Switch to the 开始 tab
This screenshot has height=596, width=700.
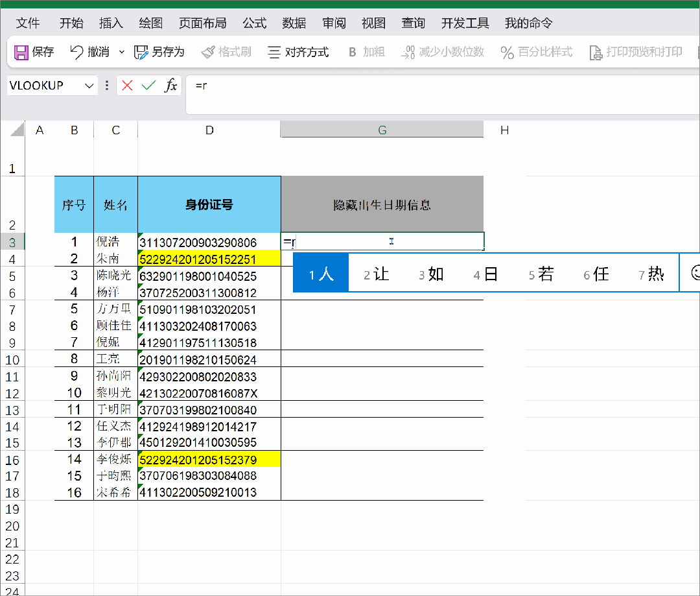[71, 23]
